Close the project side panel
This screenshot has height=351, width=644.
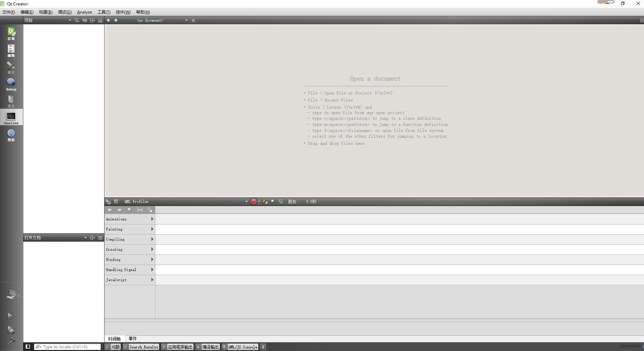click(x=100, y=20)
